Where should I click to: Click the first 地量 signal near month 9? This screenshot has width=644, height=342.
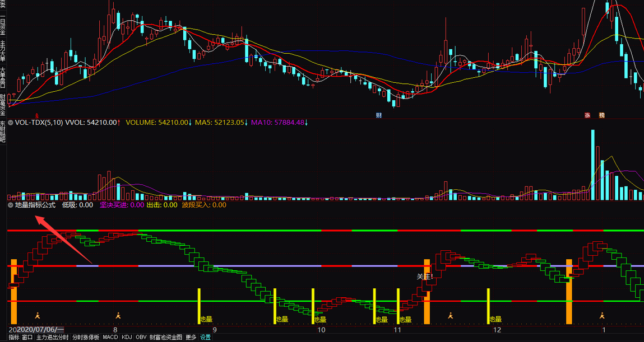[x=206, y=319]
